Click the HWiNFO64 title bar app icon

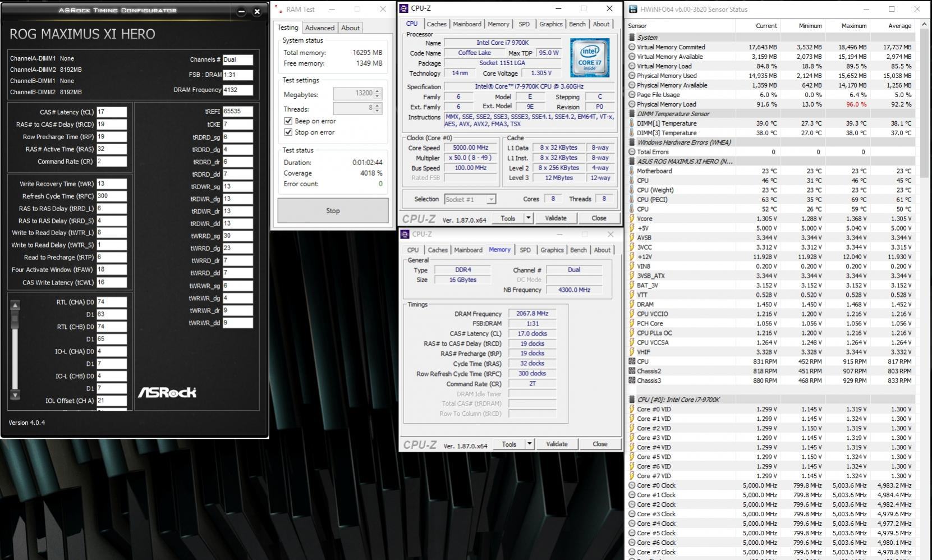pos(633,9)
